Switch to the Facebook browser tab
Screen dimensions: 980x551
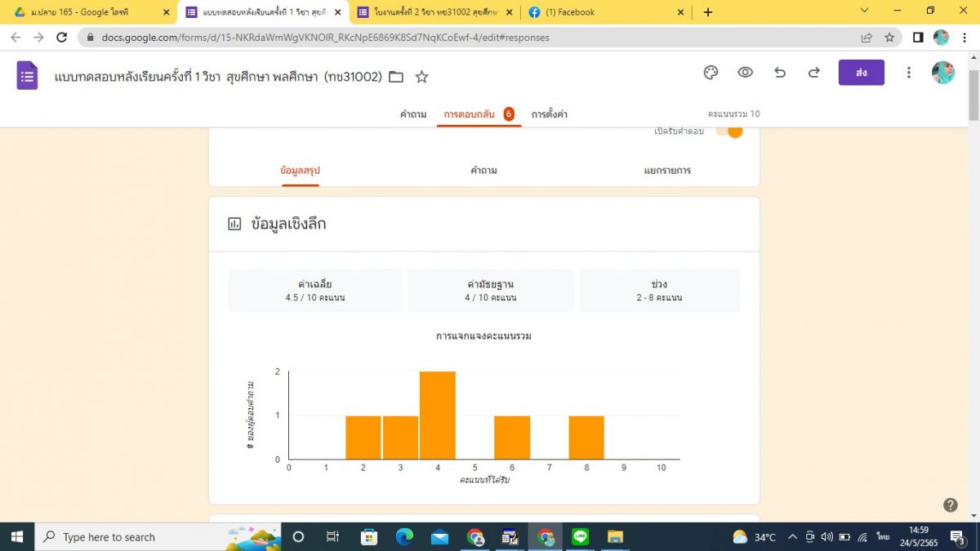tap(604, 12)
